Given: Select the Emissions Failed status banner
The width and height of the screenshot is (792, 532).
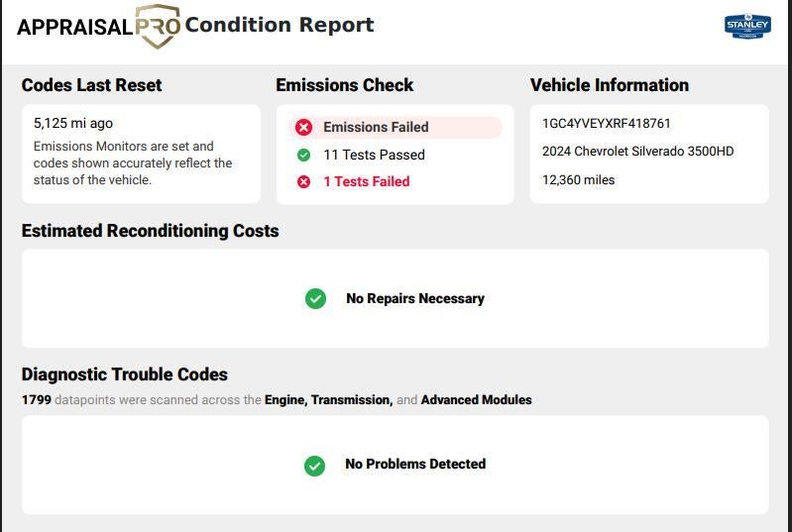Looking at the screenshot, I should click(396, 128).
